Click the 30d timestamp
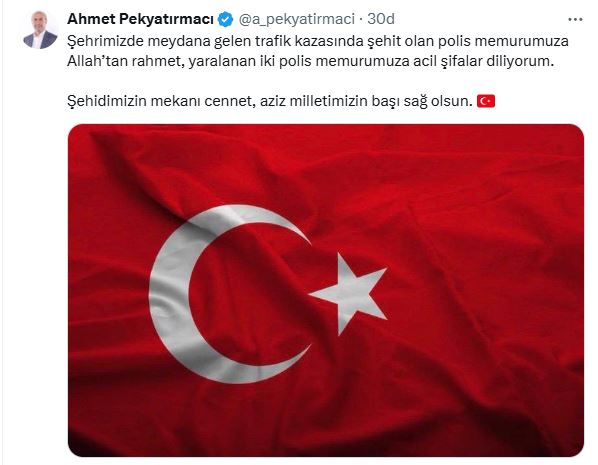 coord(381,19)
